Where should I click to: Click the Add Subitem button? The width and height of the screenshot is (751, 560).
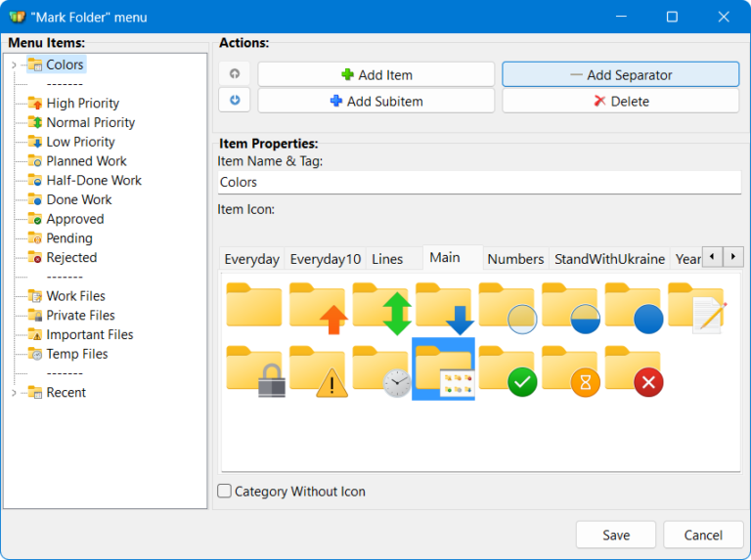[376, 102]
